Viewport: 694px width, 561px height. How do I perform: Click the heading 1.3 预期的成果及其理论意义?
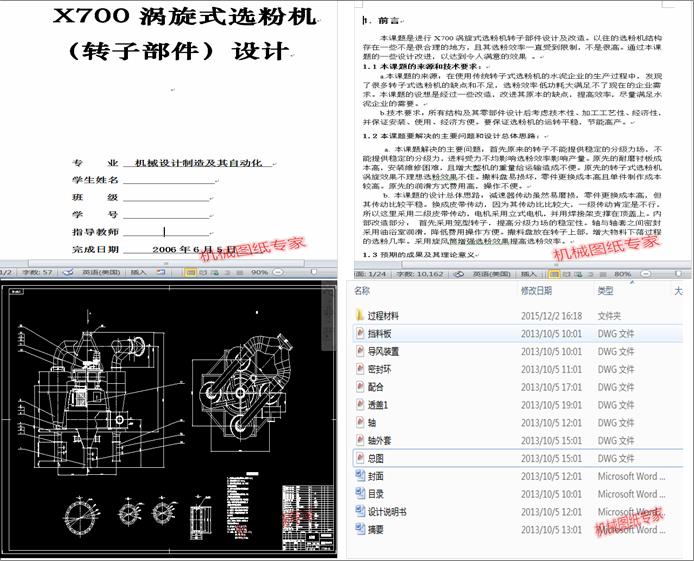coord(419,255)
